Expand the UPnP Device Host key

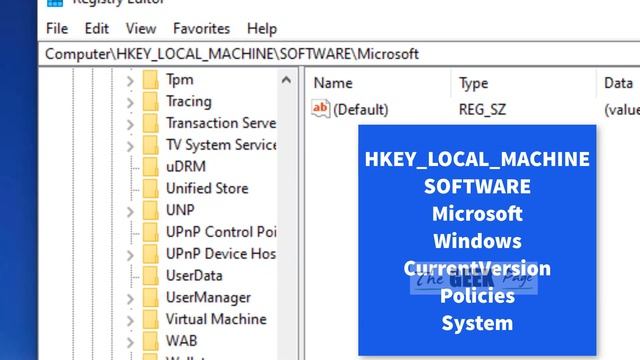130,255
